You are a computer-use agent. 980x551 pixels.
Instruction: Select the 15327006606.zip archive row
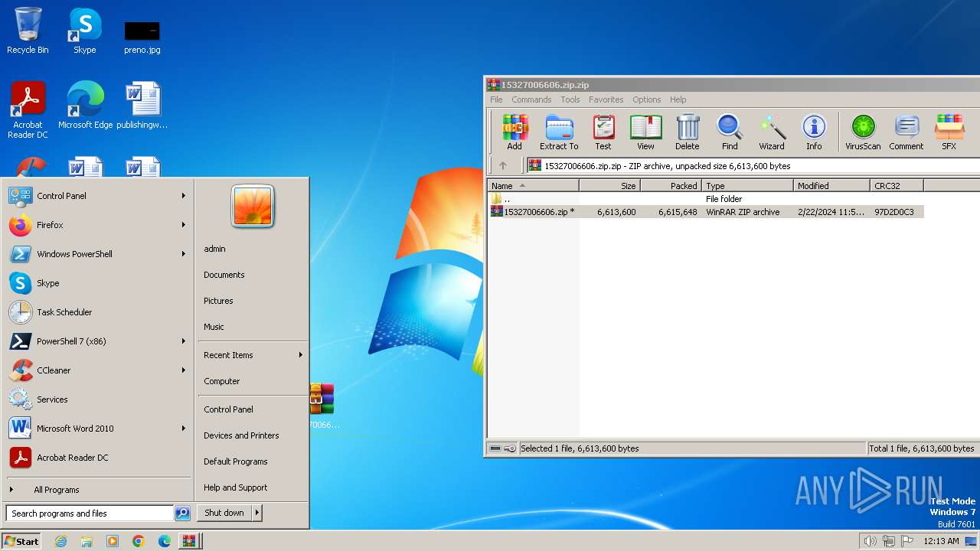pos(706,212)
